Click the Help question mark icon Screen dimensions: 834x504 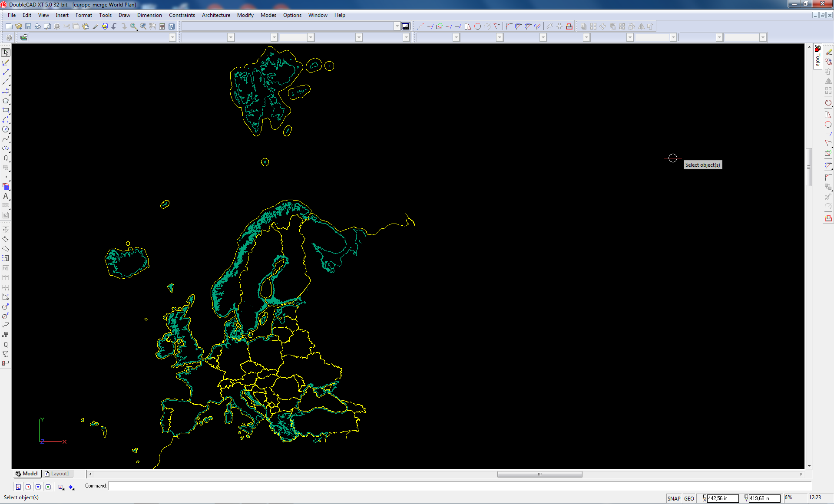click(172, 26)
